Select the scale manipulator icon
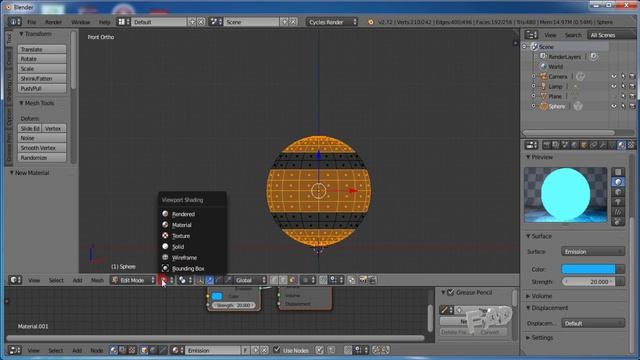Viewport: 640px width, 360px height. pos(228,280)
